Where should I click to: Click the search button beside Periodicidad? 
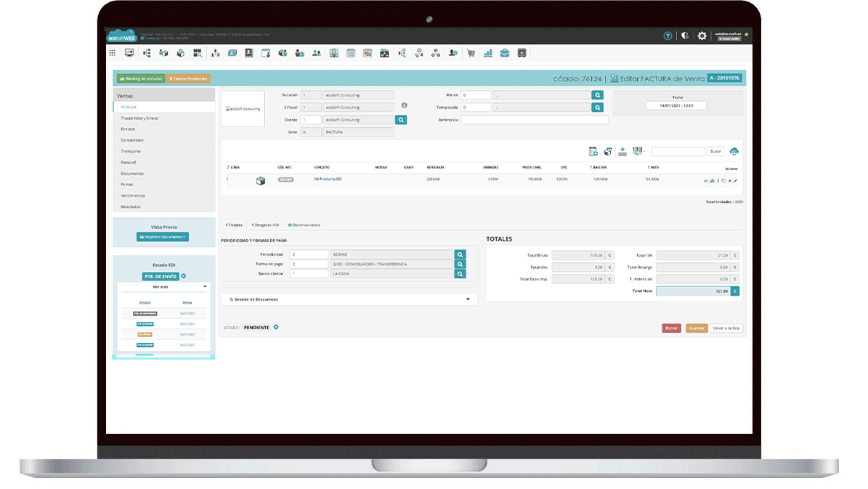point(460,254)
